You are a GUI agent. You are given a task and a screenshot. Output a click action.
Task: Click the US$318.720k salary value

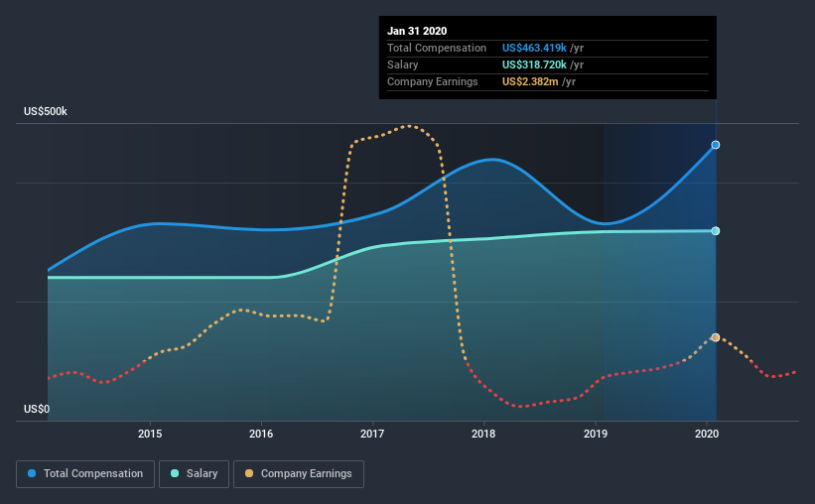[x=534, y=64]
